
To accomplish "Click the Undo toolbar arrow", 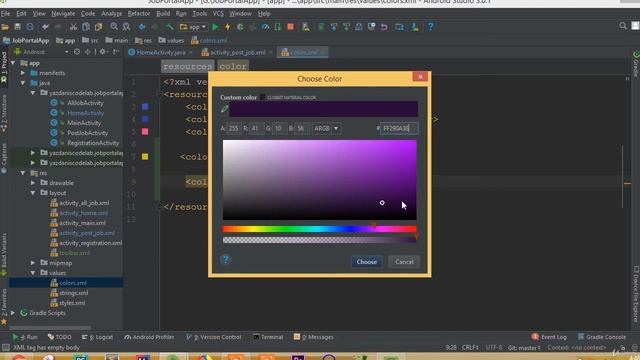I will [45, 27].
